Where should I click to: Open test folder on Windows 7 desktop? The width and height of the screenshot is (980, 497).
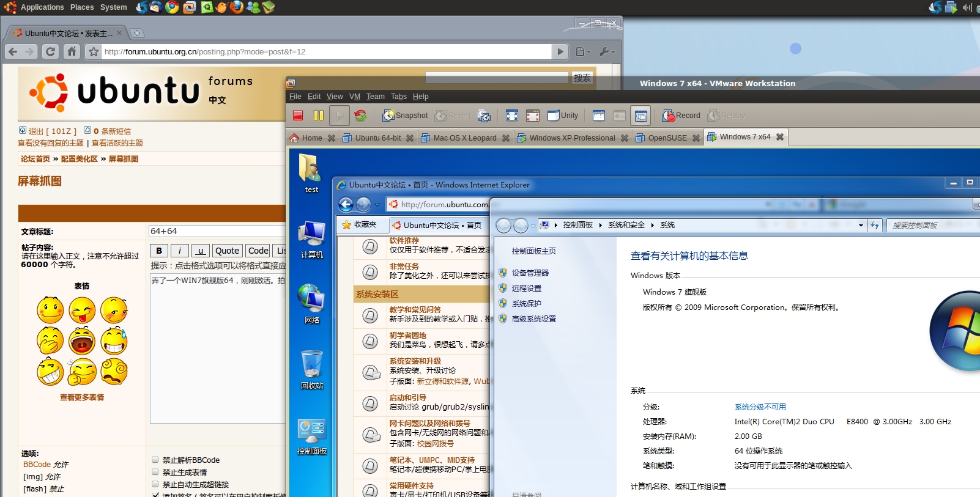(x=311, y=173)
